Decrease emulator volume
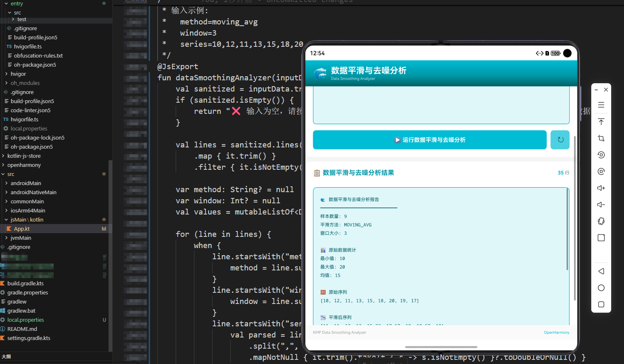 [601, 205]
